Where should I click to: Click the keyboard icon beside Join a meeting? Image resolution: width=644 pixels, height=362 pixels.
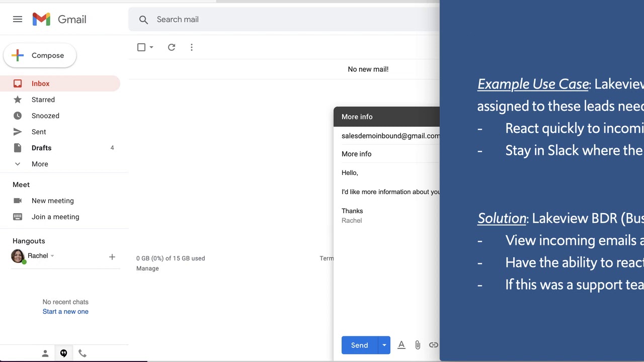click(x=18, y=217)
